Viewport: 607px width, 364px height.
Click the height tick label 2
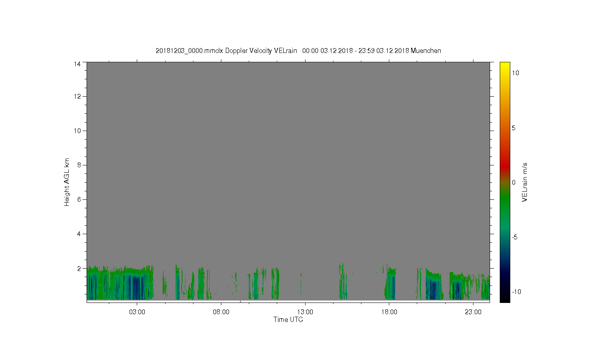coord(79,268)
